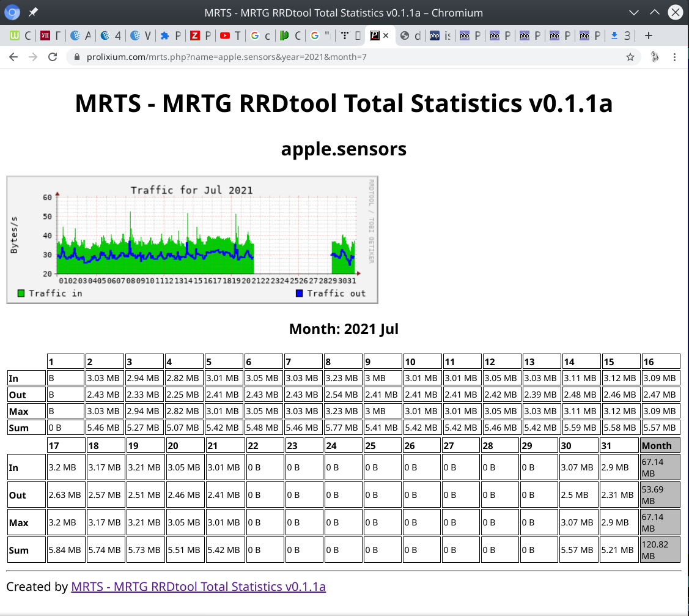The height and width of the screenshot is (616, 689).
Task: Go back to the previous page
Action: 13,57
